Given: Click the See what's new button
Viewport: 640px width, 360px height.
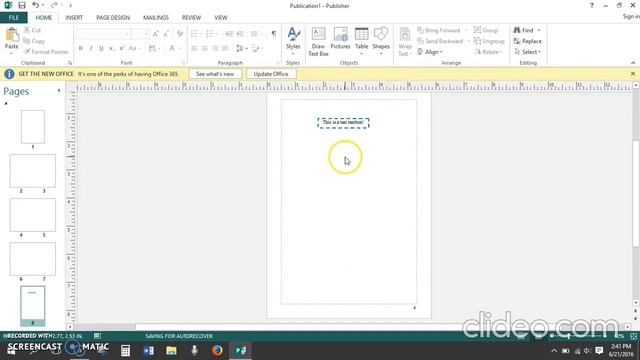Looking at the screenshot, I should pyautogui.click(x=215, y=74).
